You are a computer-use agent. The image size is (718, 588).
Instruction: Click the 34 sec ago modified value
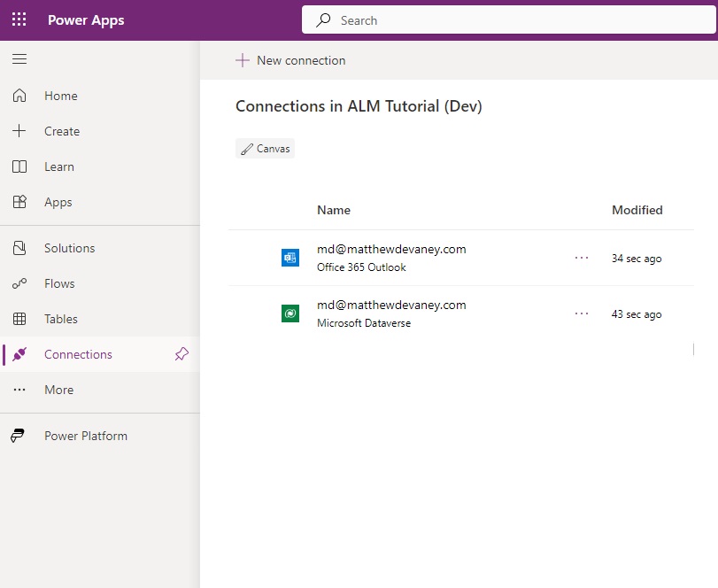coord(637,259)
